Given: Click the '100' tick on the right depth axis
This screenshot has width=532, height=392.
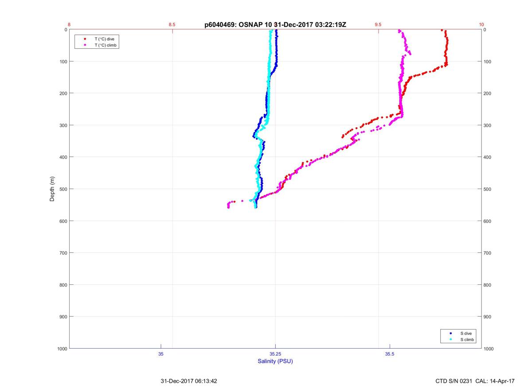Looking at the screenshot, I should (488, 62).
